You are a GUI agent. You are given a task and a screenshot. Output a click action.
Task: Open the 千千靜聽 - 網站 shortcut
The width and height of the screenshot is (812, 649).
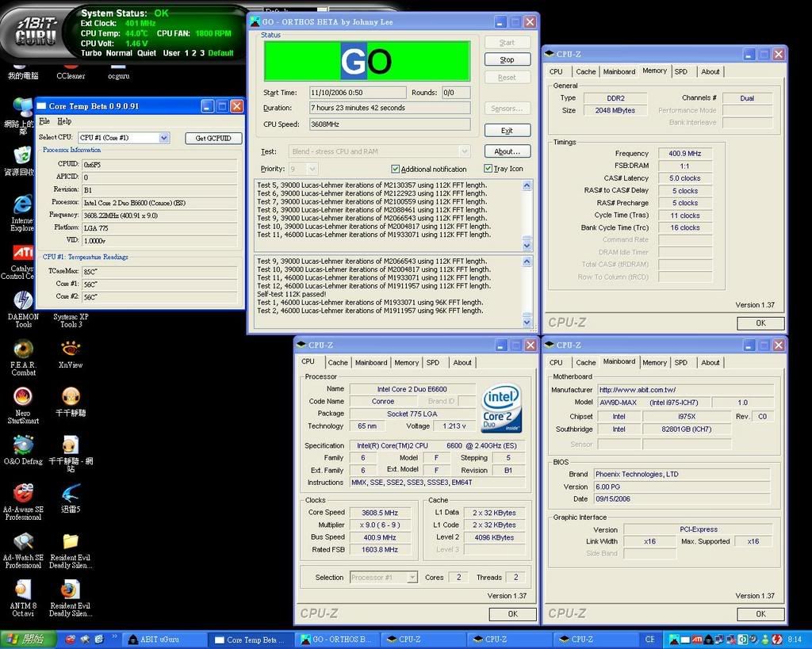(x=71, y=454)
